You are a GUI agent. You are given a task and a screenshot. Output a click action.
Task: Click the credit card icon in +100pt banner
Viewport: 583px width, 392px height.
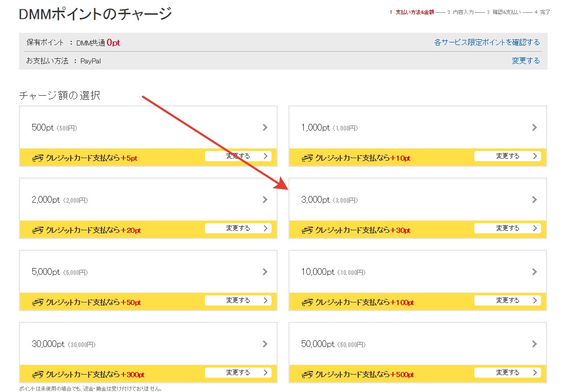(x=307, y=302)
